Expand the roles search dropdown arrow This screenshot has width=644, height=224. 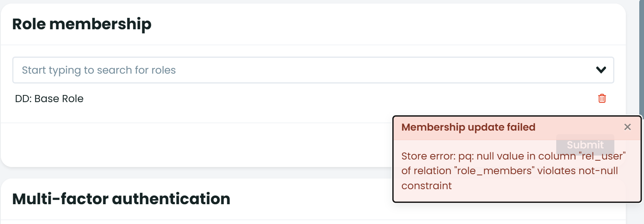pyautogui.click(x=601, y=70)
